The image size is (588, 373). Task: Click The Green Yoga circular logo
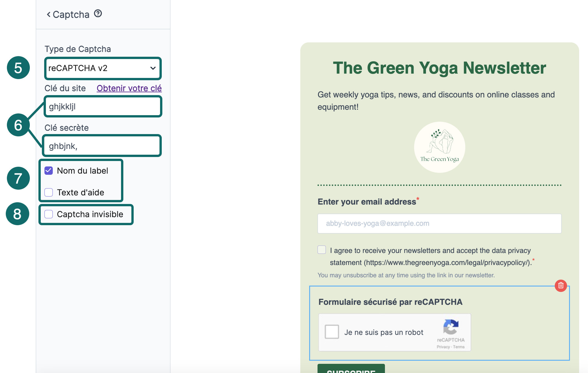[439, 147]
